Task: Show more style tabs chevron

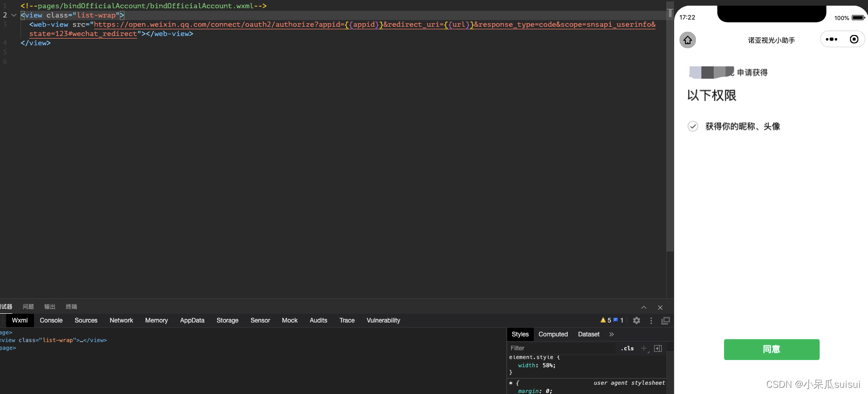Action: [611, 334]
